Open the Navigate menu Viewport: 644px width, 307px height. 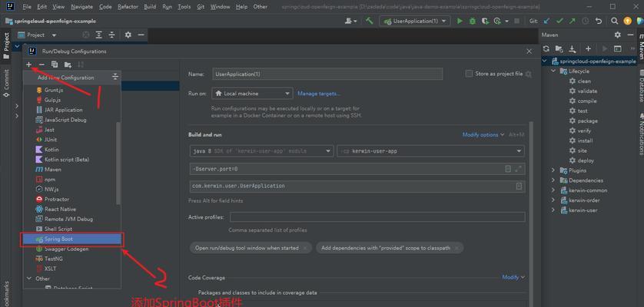click(81, 7)
